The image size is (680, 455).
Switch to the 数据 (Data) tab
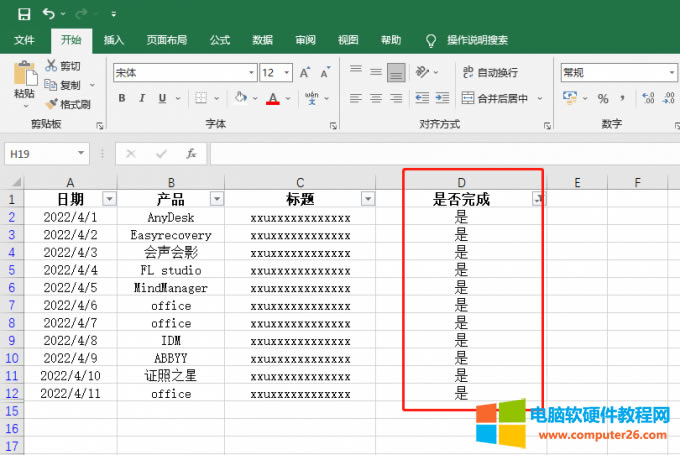262,40
